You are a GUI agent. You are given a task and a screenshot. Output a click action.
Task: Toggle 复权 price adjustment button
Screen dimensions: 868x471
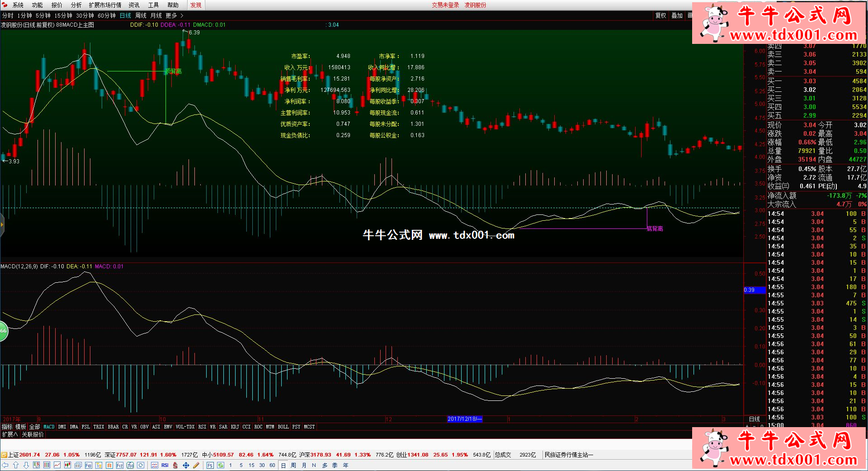[660, 15]
